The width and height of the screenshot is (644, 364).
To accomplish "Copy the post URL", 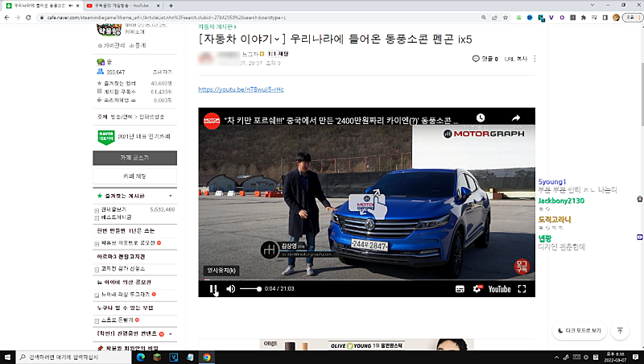I will tap(516, 59).
